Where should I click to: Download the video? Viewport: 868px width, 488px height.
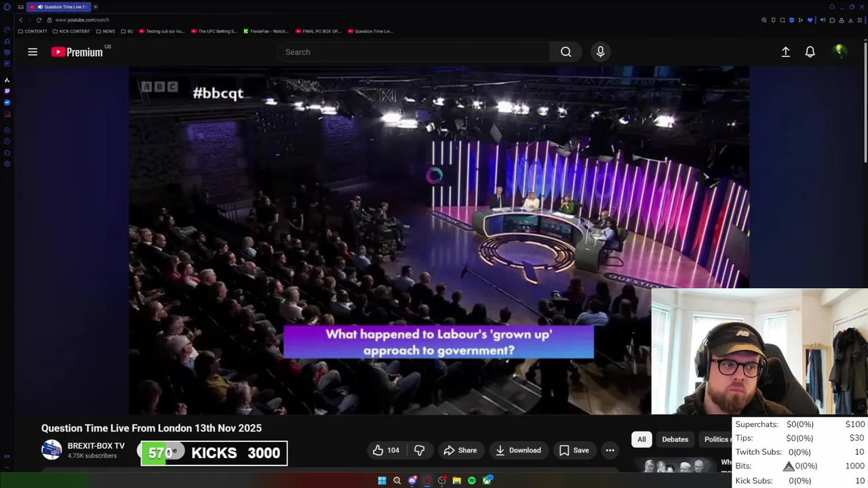[518, 450]
